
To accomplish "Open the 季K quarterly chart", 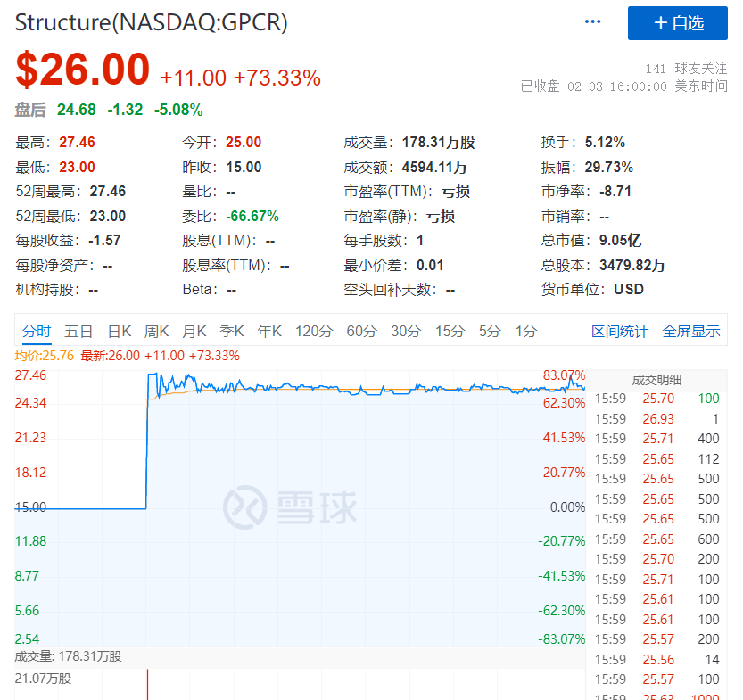I will pos(231,330).
